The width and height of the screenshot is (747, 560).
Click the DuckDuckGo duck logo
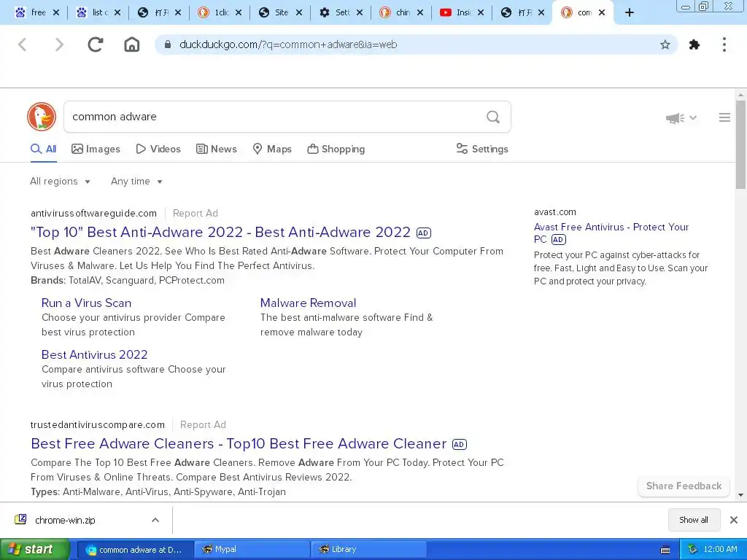[x=42, y=117]
